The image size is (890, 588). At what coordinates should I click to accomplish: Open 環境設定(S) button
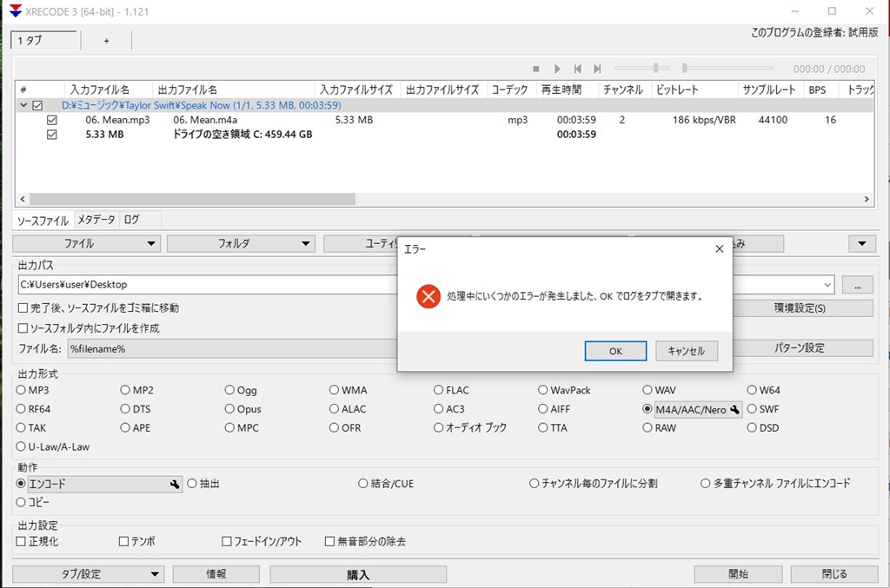pyautogui.click(x=800, y=308)
